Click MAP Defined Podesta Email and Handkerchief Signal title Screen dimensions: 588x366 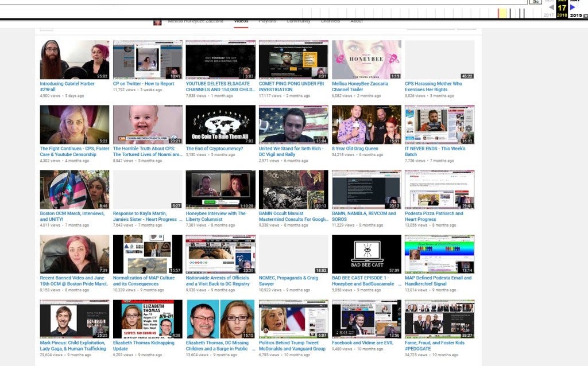(438, 281)
